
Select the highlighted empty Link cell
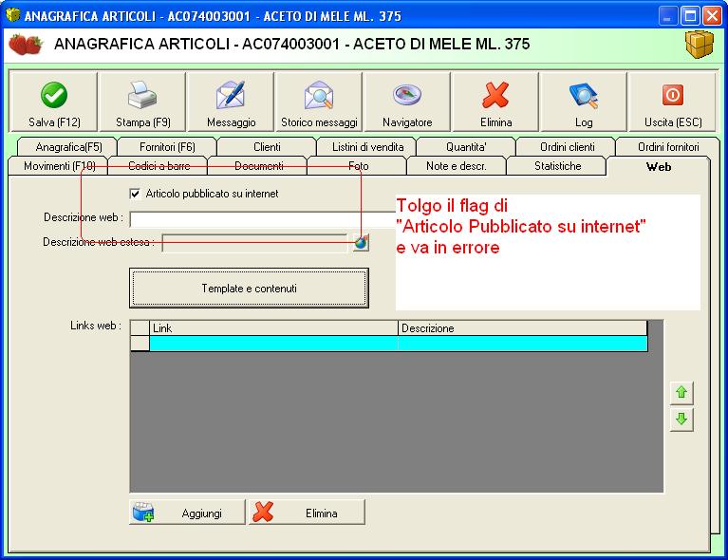click(x=273, y=344)
